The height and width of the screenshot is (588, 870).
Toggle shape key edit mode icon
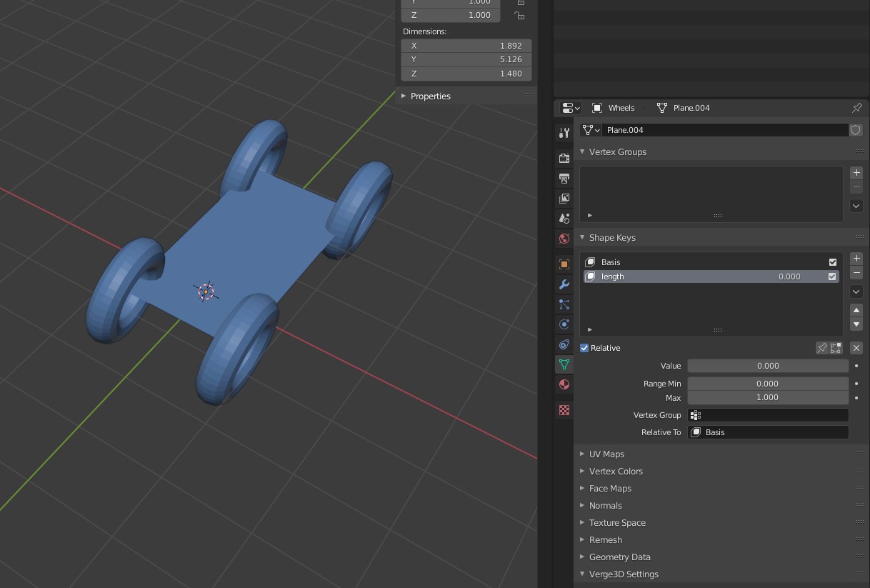836,348
